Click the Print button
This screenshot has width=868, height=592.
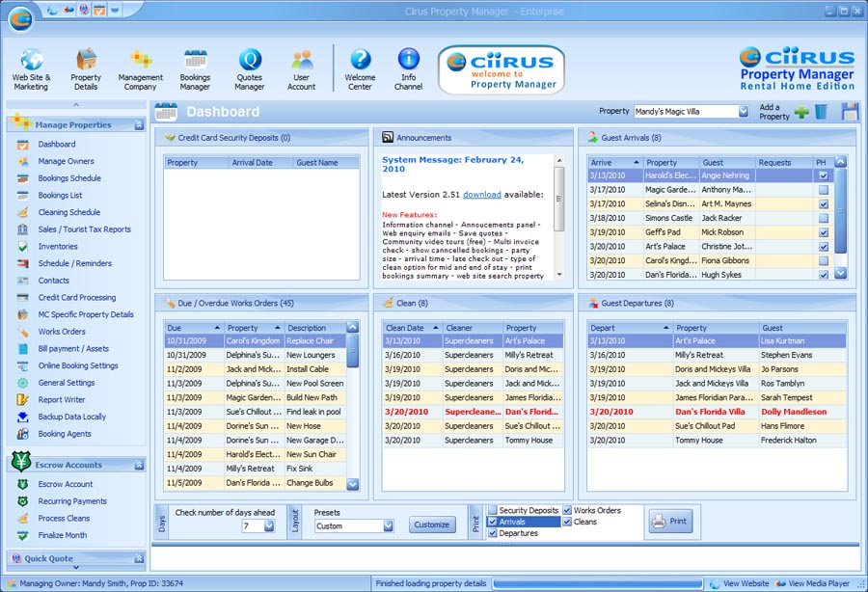[670, 522]
